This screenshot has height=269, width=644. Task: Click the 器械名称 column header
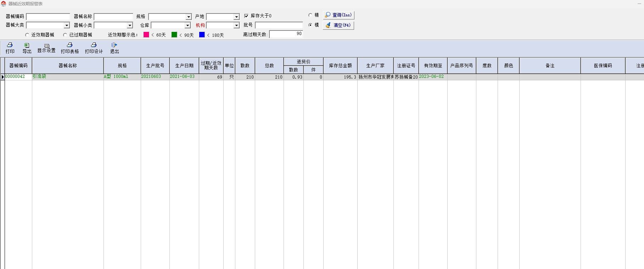[68, 65]
